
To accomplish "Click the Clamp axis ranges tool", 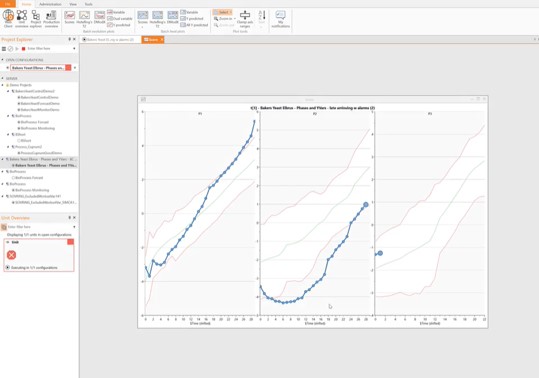I will coord(245,19).
